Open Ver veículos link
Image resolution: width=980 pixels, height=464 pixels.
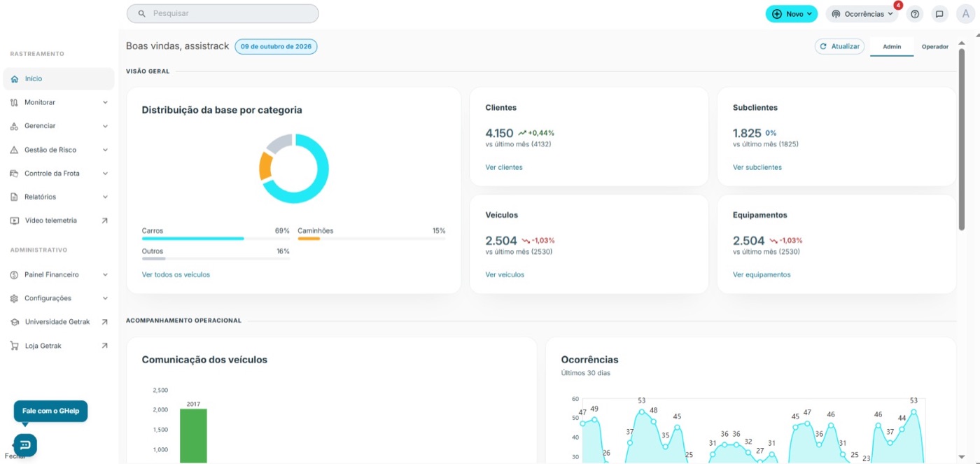click(x=505, y=275)
